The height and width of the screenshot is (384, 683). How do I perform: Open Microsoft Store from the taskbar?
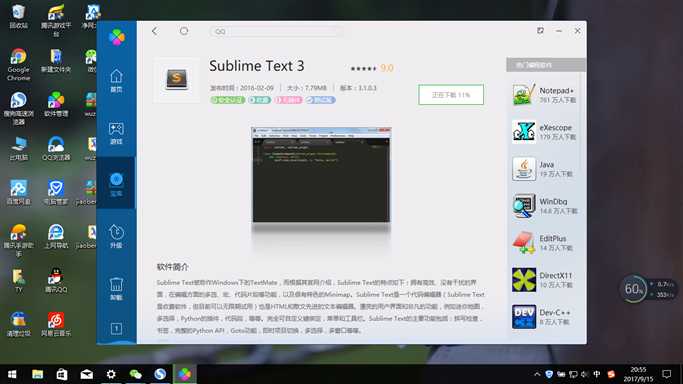[62, 374]
